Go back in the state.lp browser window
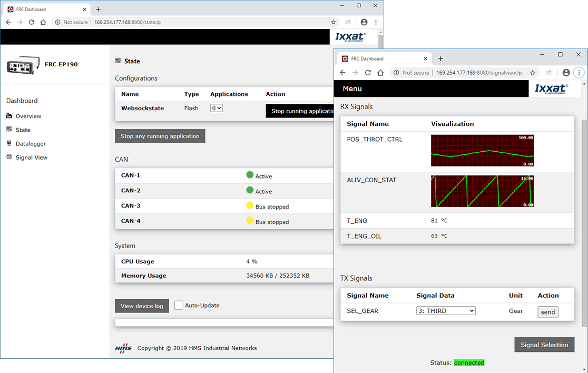 click(x=8, y=22)
